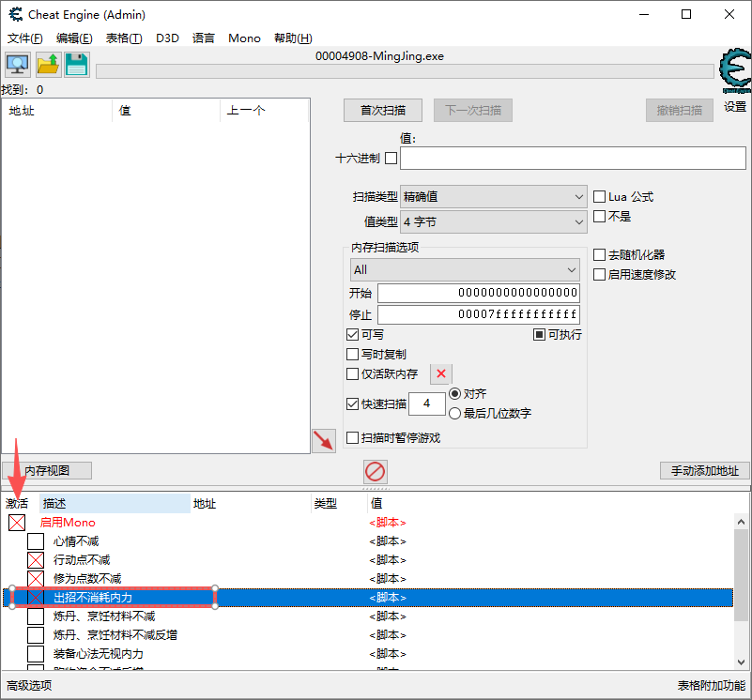Open 高级选项 in the status bar
This screenshot has width=752, height=700.
coord(29,685)
